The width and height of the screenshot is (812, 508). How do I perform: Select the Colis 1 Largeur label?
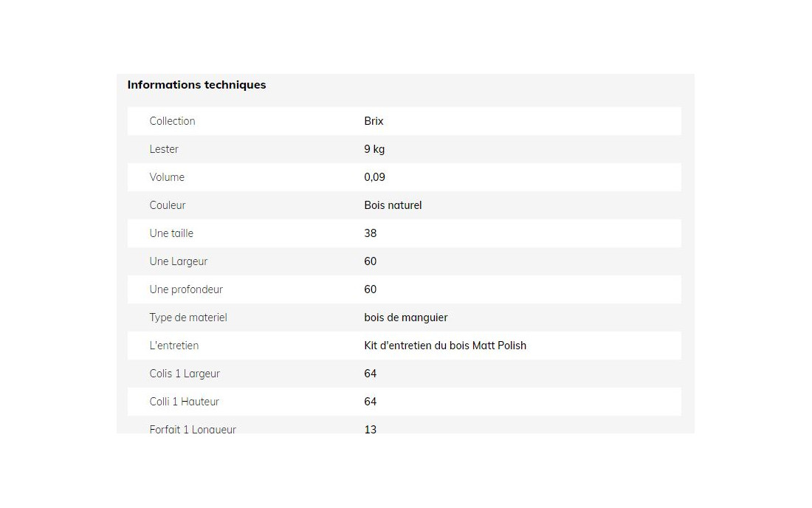[185, 374]
